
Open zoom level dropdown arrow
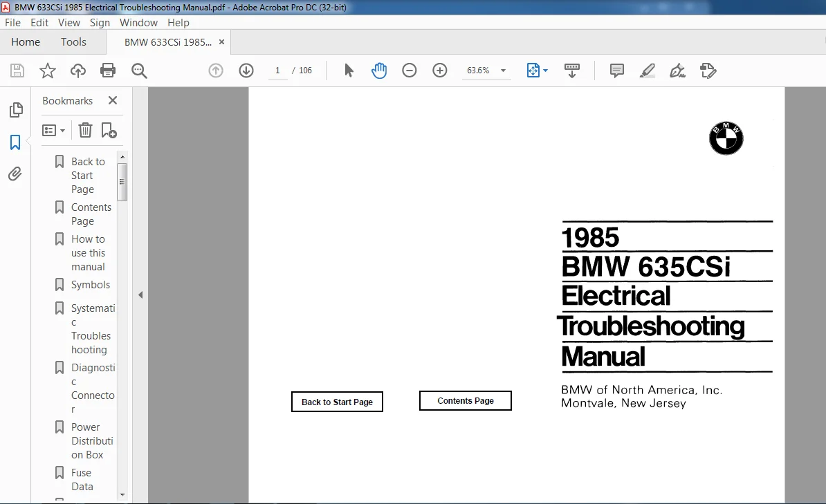(x=503, y=71)
